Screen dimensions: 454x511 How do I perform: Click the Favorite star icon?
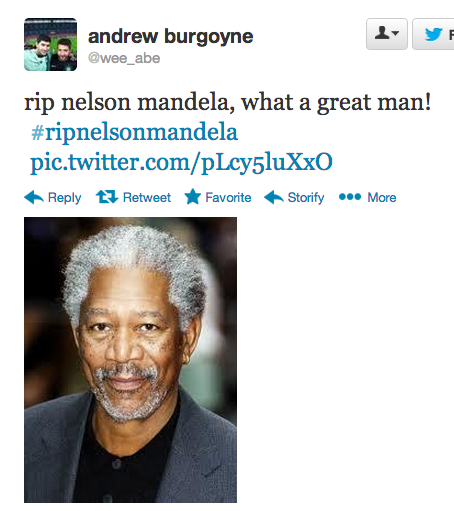tap(193, 197)
